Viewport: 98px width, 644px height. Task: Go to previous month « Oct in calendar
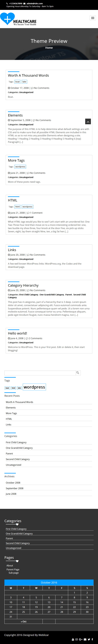point(24,622)
